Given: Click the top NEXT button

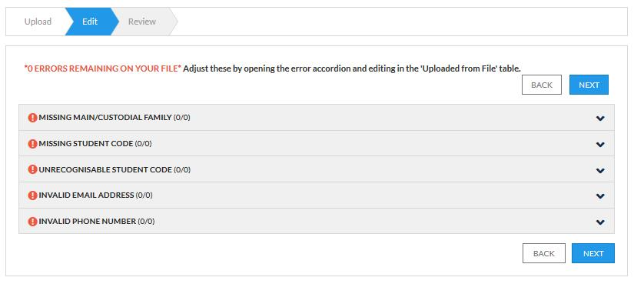Looking at the screenshot, I should pos(589,85).
